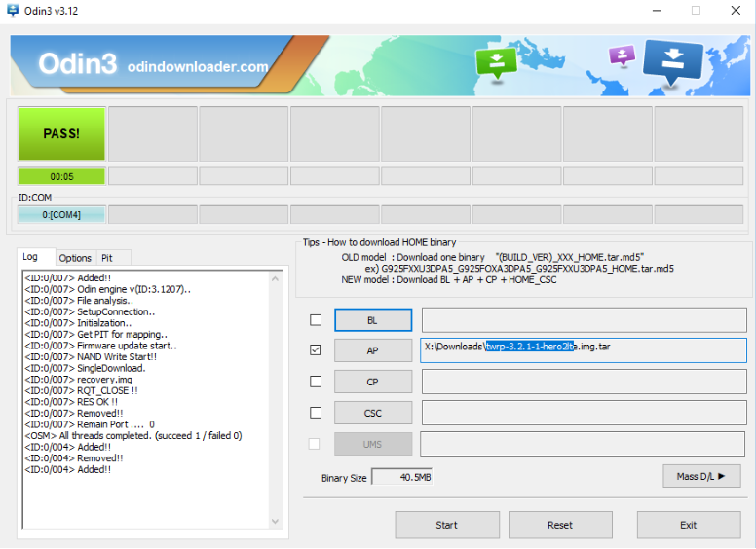Click the AP path field with twrp file
The image size is (756, 549).
click(x=584, y=350)
